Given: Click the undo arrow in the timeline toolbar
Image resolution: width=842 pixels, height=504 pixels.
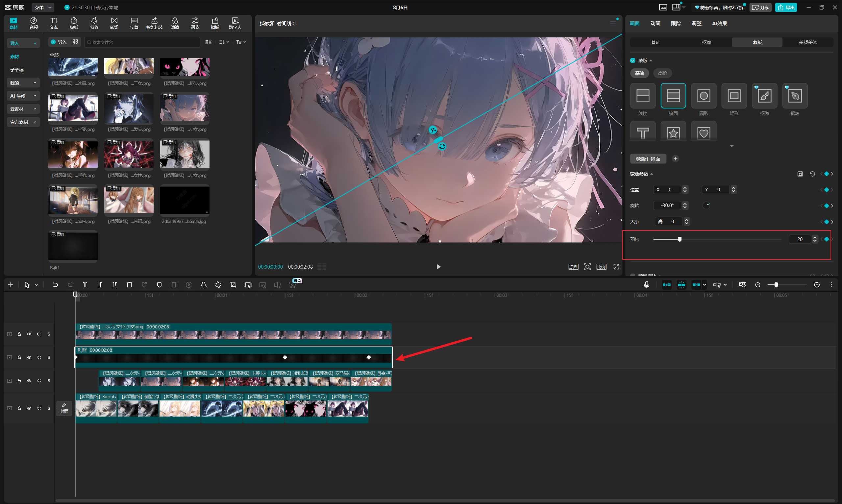Looking at the screenshot, I should tap(55, 285).
